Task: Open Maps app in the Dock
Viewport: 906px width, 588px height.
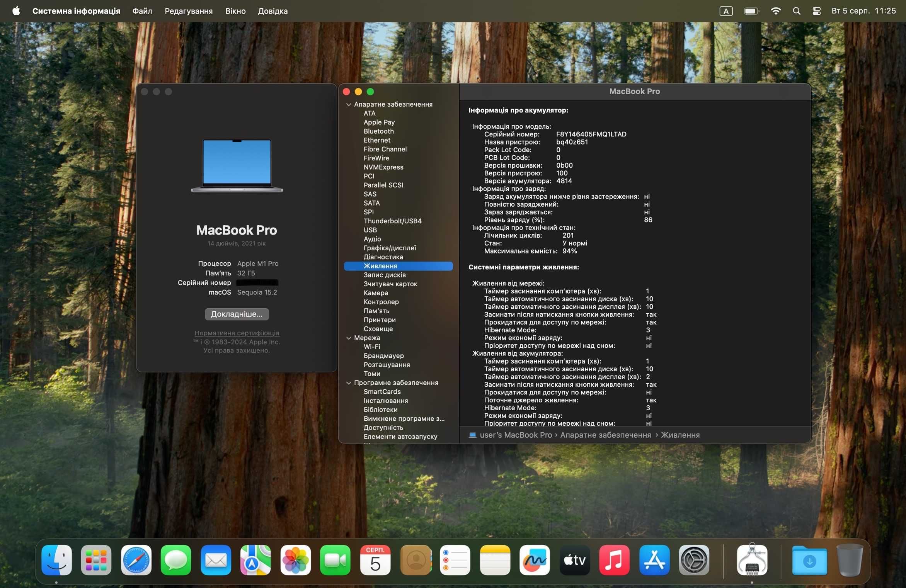Action: click(x=255, y=560)
